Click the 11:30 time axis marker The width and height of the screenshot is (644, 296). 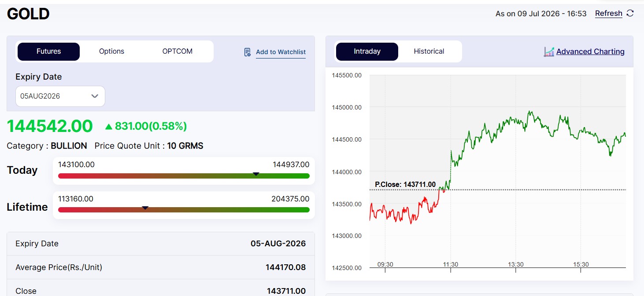click(x=451, y=264)
